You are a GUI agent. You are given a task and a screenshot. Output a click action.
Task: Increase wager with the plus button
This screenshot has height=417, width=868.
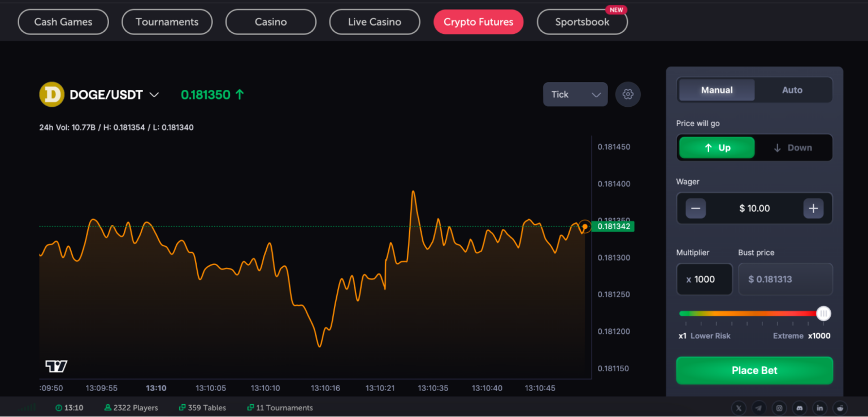813,208
